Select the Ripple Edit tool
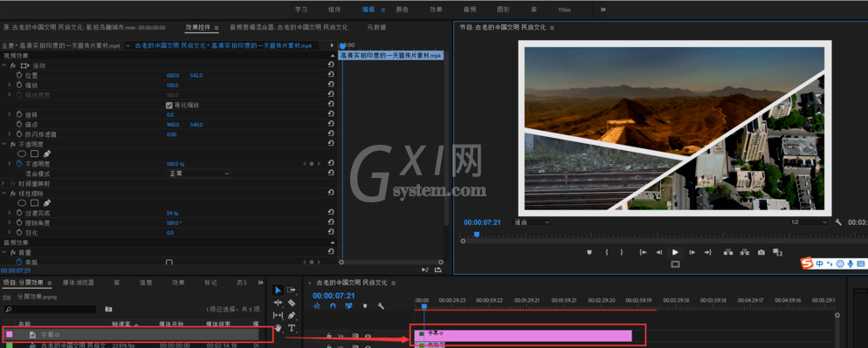 pyautogui.click(x=278, y=303)
